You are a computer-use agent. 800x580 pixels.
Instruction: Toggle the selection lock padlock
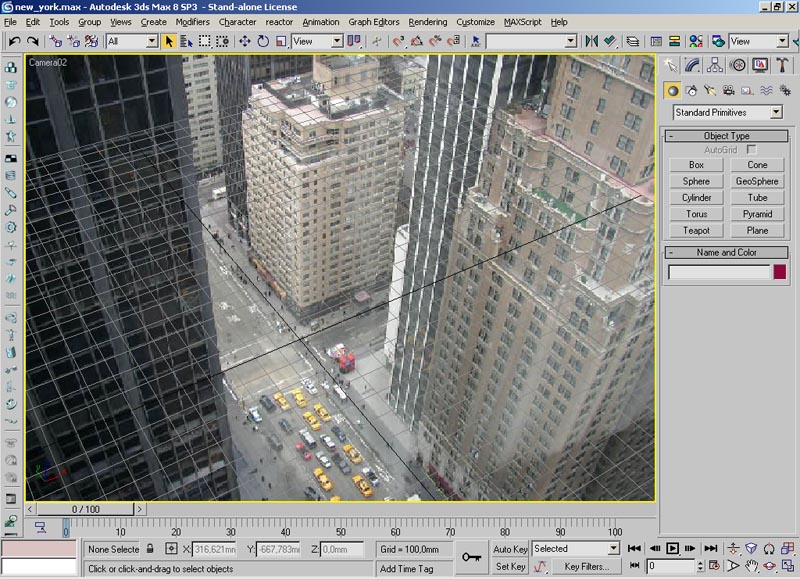coord(150,549)
